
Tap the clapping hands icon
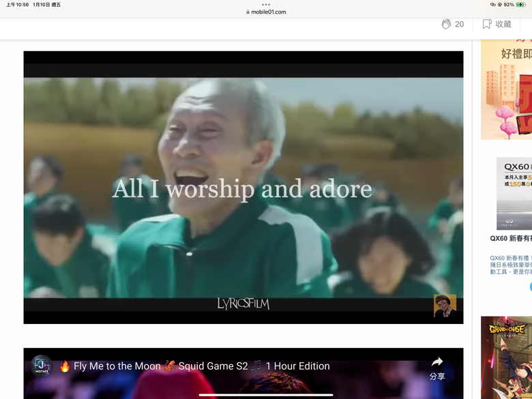[x=446, y=24]
